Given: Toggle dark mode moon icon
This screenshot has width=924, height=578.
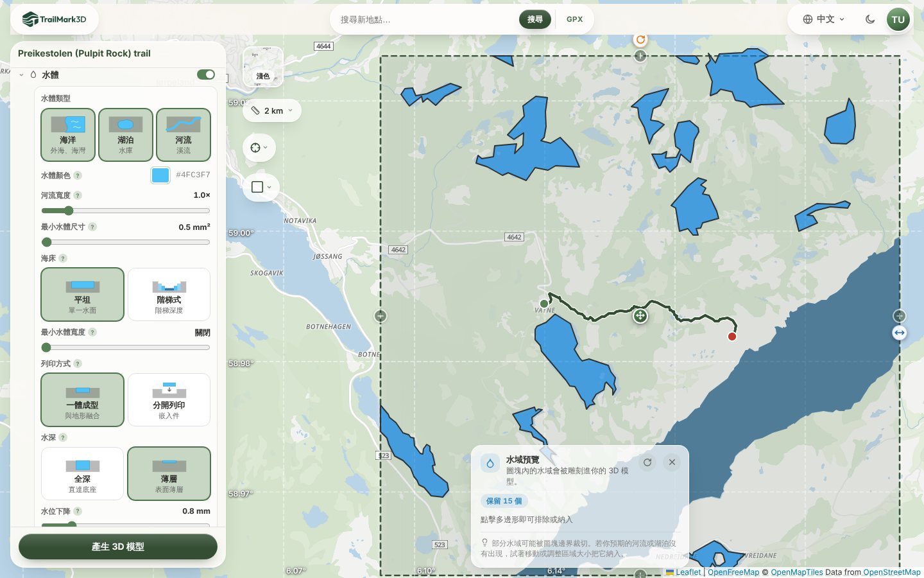Looking at the screenshot, I should [x=870, y=19].
